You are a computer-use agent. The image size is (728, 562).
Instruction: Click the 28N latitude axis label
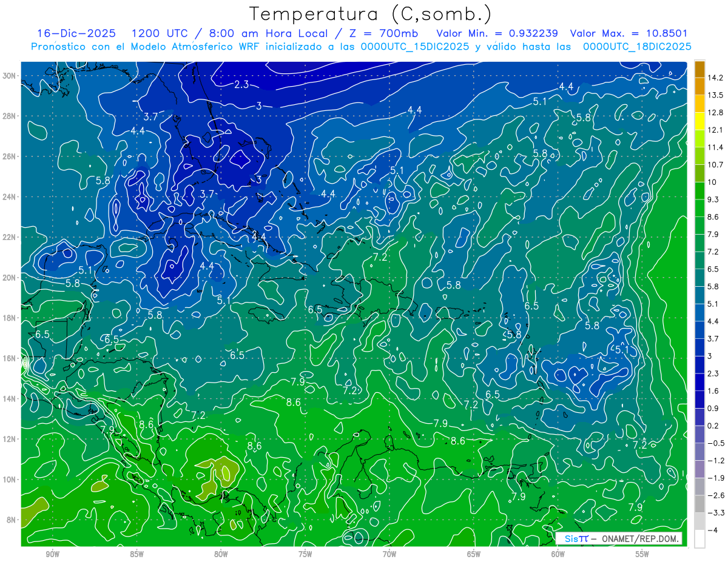click(10, 116)
